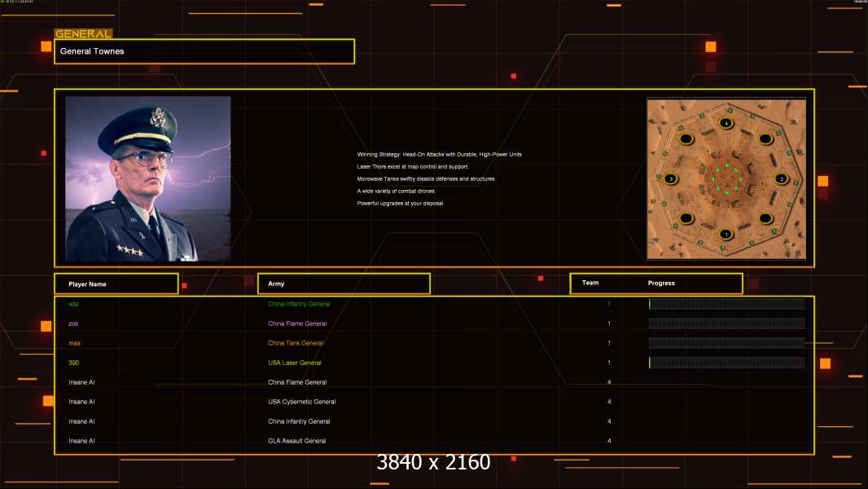
Task: Select player name 'ada'
Action: (73, 304)
